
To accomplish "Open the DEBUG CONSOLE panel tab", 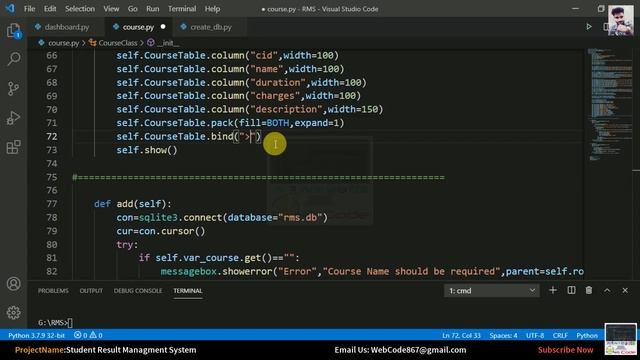I will pyautogui.click(x=138, y=291).
